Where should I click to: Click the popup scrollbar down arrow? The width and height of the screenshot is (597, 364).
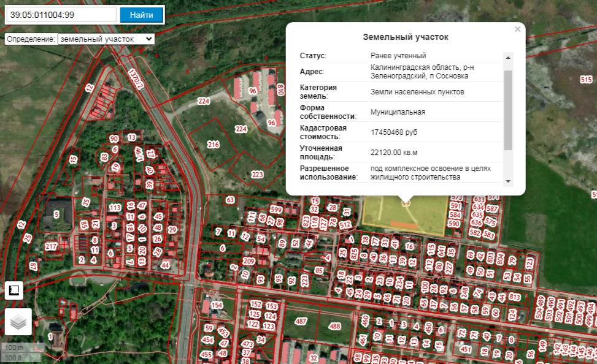click(508, 181)
